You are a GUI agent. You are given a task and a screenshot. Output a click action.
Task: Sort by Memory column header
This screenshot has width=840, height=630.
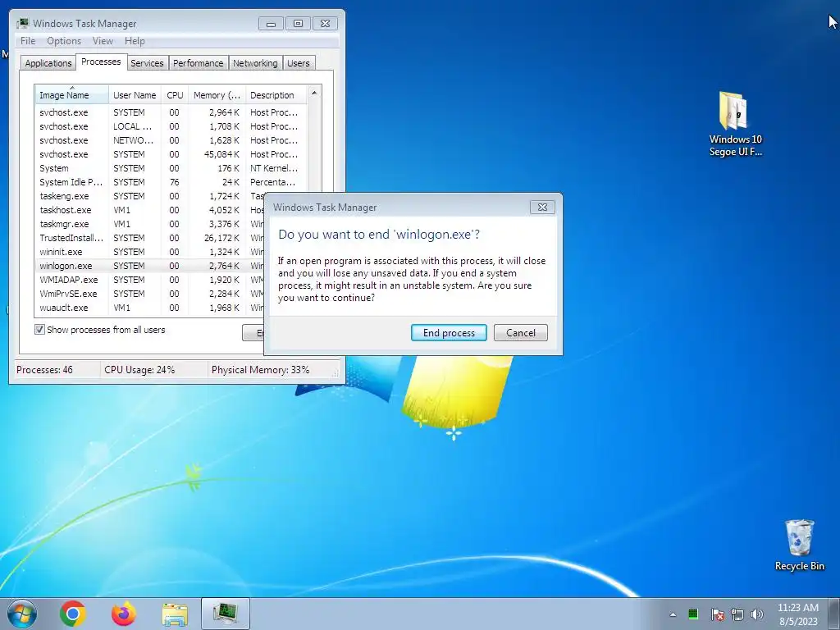click(217, 95)
